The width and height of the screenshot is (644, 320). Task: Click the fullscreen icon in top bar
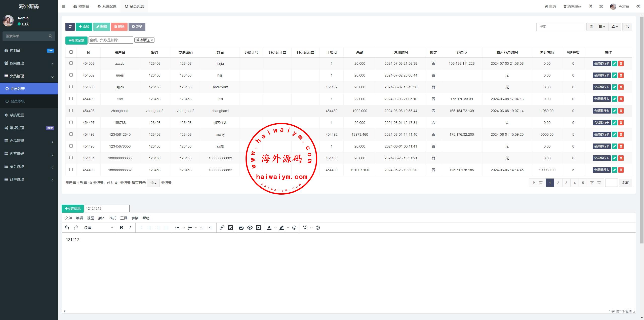(x=601, y=6)
